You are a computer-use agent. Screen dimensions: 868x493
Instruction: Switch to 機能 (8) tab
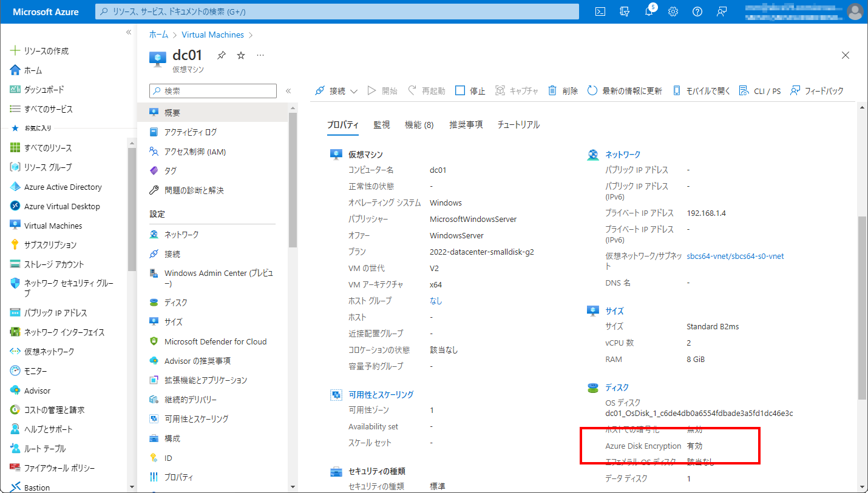pos(419,125)
